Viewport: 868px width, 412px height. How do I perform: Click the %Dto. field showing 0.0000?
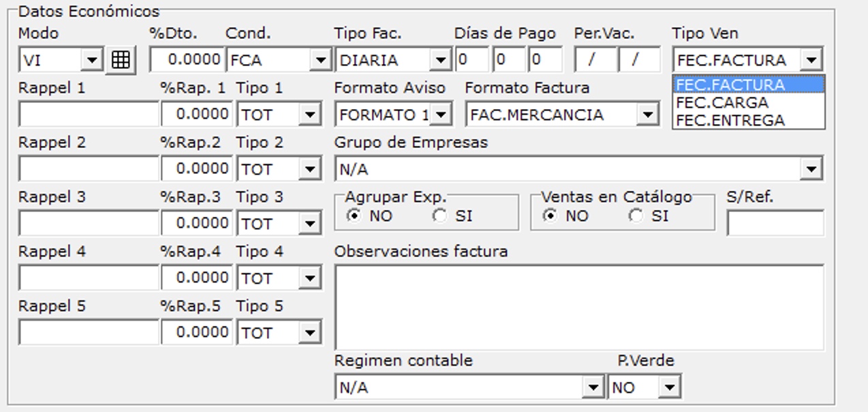[187, 60]
